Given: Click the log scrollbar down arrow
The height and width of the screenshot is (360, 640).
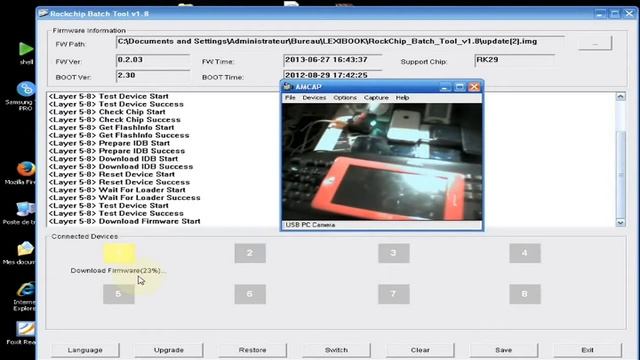Looking at the screenshot, I should coord(620,222).
